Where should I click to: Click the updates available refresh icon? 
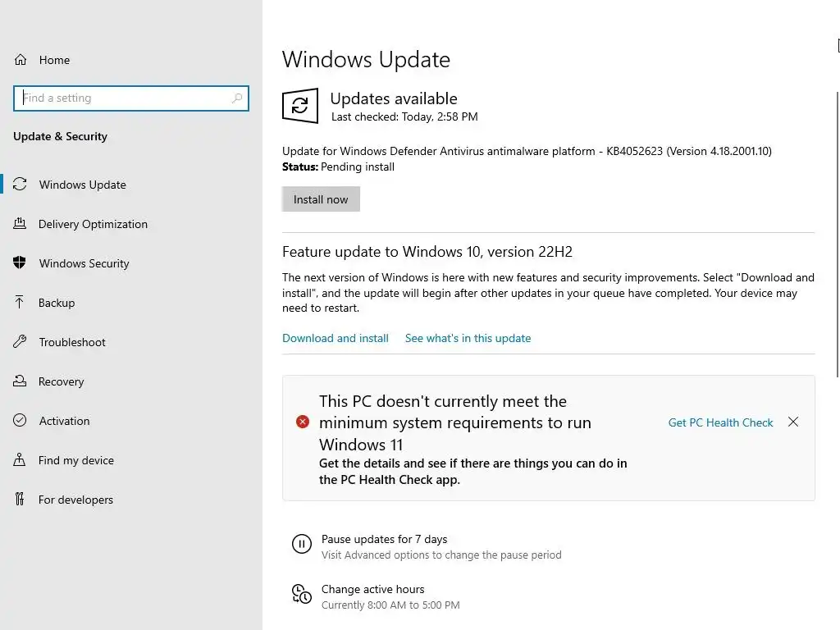pos(300,107)
